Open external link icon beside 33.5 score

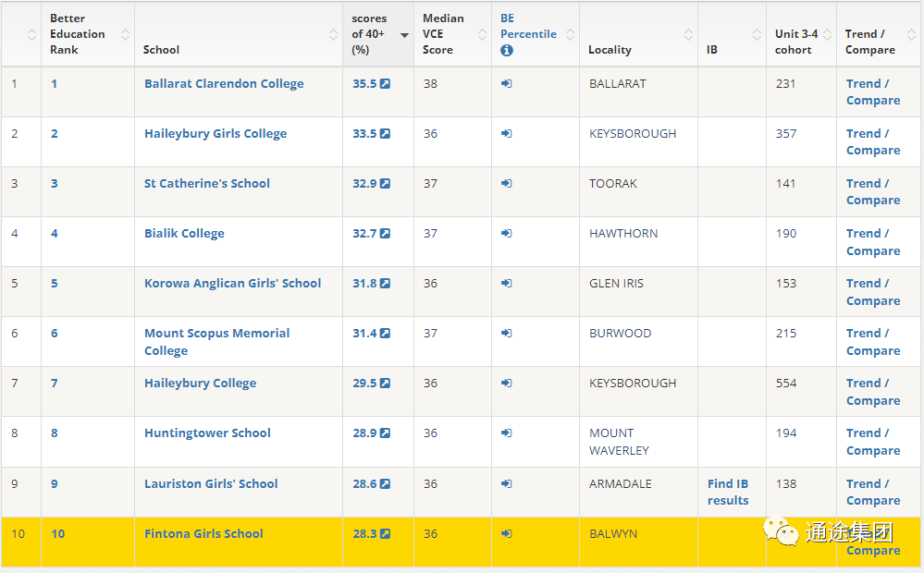(x=385, y=134)
